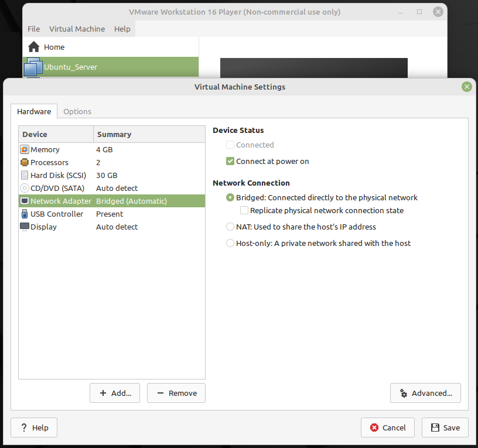Select the Memory row label
The width and height of the screenshot is (478, 448).
coord(45,150)
